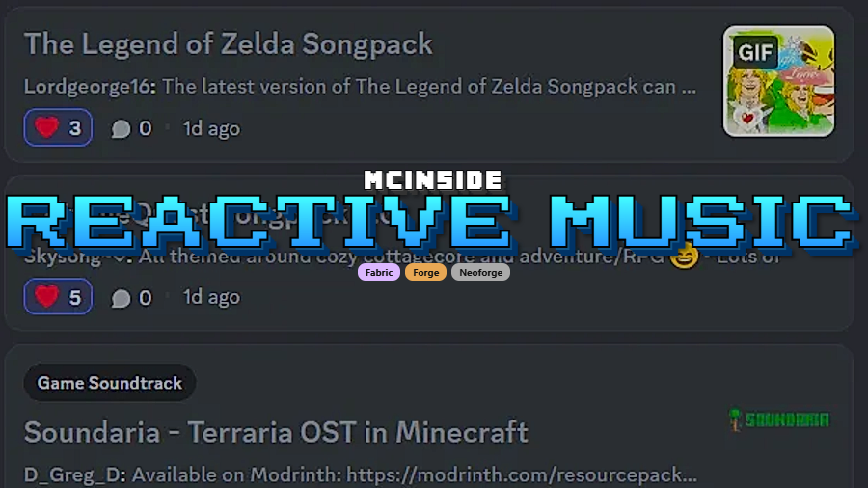
Task: Click the red heart icon beside 3
Action: coord(46,127)
